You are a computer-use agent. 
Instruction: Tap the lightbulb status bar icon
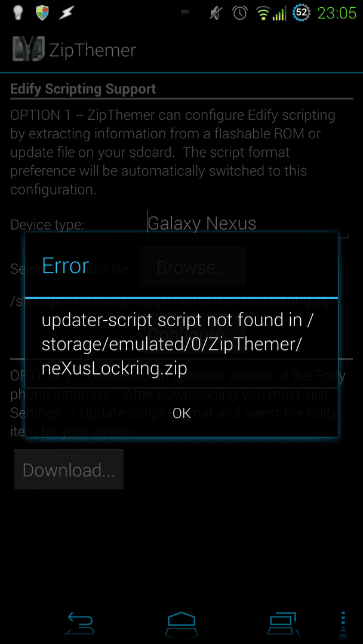[x=17, y=13]
